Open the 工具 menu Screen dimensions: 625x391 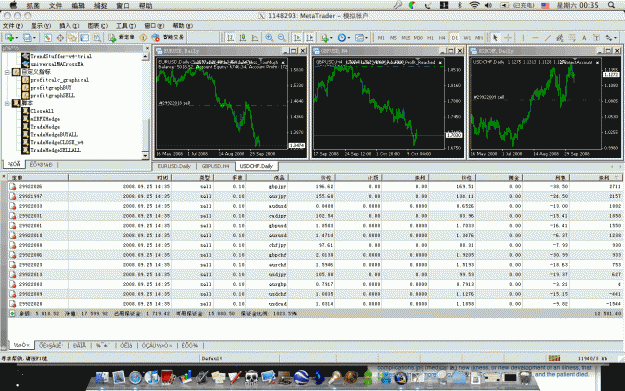pos(126,26)
